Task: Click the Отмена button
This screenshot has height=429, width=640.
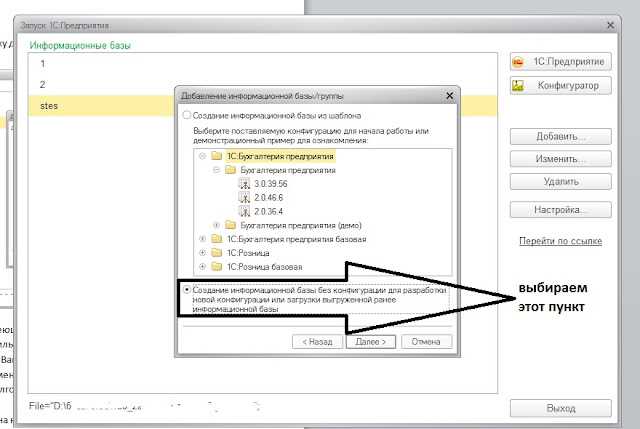Action: click(x=426, y=342)
